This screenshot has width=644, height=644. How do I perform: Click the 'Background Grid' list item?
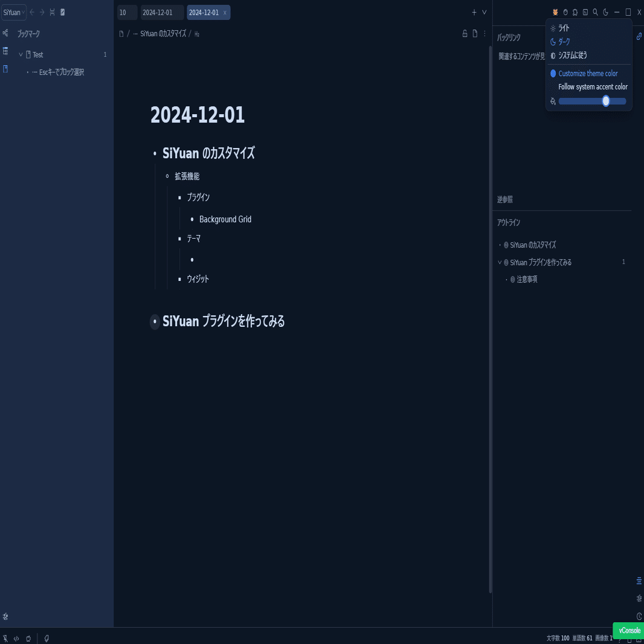coord(225,219)
